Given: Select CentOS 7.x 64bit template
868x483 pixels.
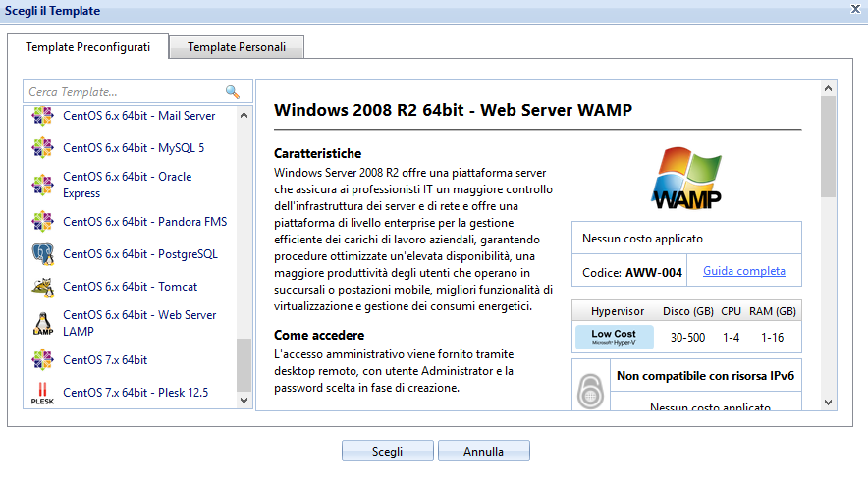Looking at the screenshot, I should 105,360.
